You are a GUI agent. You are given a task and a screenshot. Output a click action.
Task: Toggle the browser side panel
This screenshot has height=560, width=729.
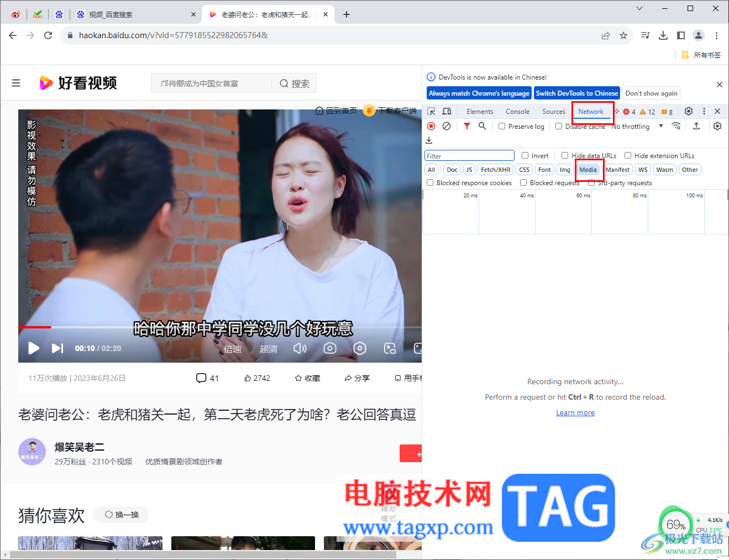click(681, 35)
